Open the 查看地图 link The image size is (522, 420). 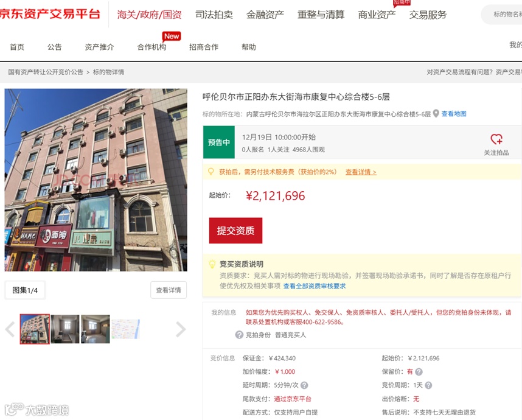coord(454,114)
